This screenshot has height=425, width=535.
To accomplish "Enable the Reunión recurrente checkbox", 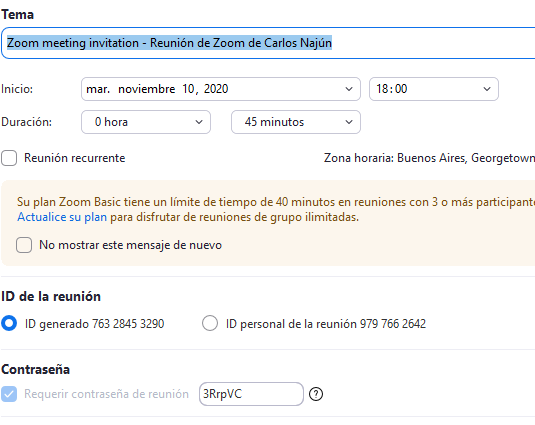I will [x=9, y=158].
